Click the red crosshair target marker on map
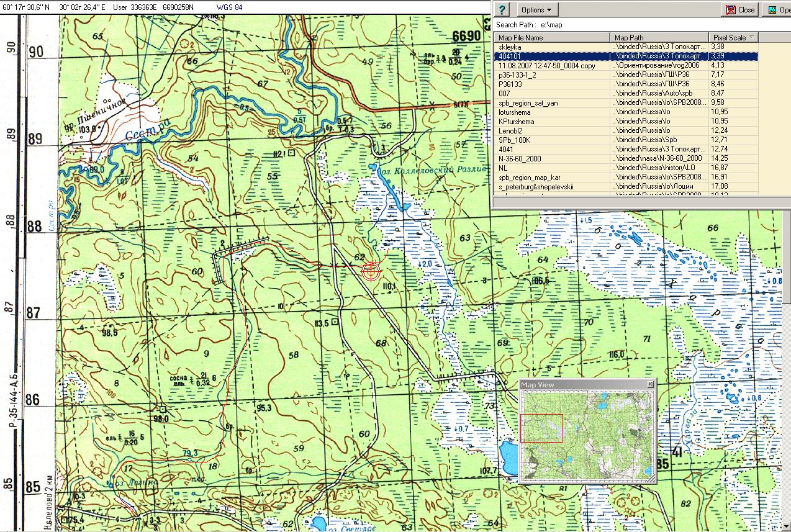The height and width of the screenshot is (532, 791). coord(371,271)
